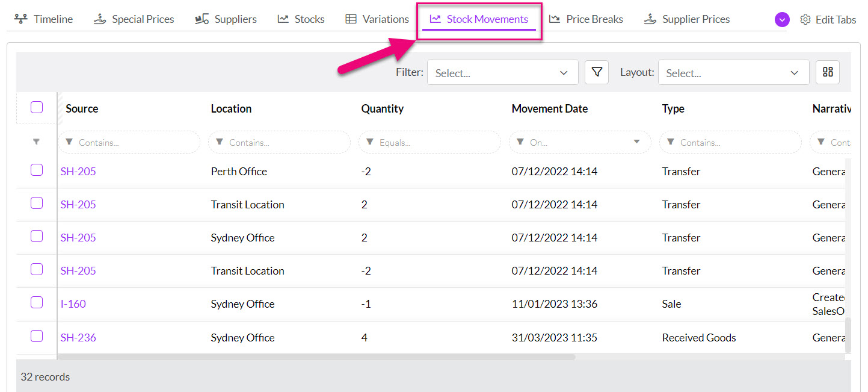Switch to the Price Breaks tab
868x392 pixels.
tap(586, 19)
